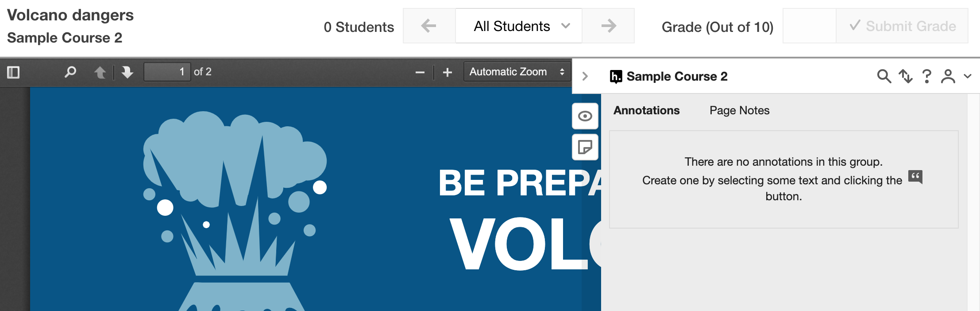Search annotations with magnifier icon
Image resolution: width=980 pixels, height=311 pixels.
(x=884, y=76)
